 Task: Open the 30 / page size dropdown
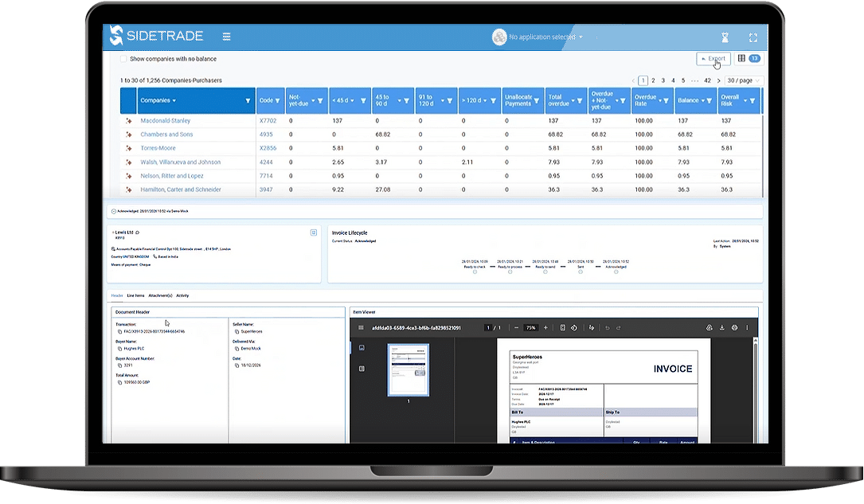coord(744,80)
